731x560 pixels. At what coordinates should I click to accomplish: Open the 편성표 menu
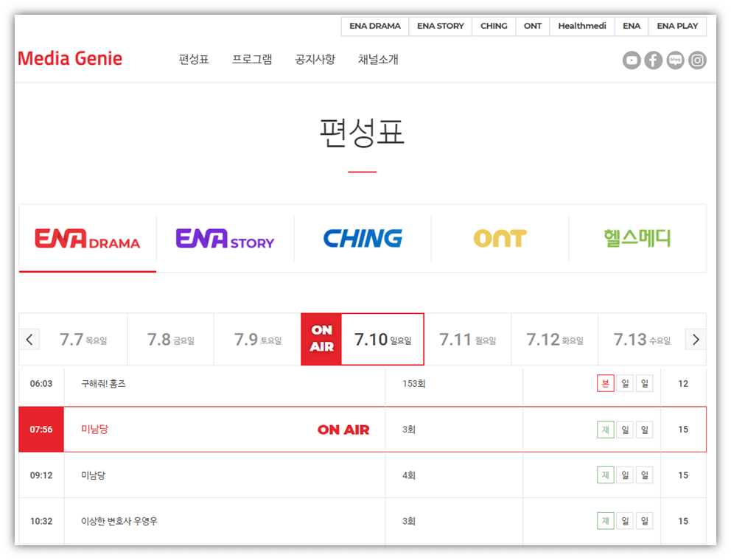(194, 59)
